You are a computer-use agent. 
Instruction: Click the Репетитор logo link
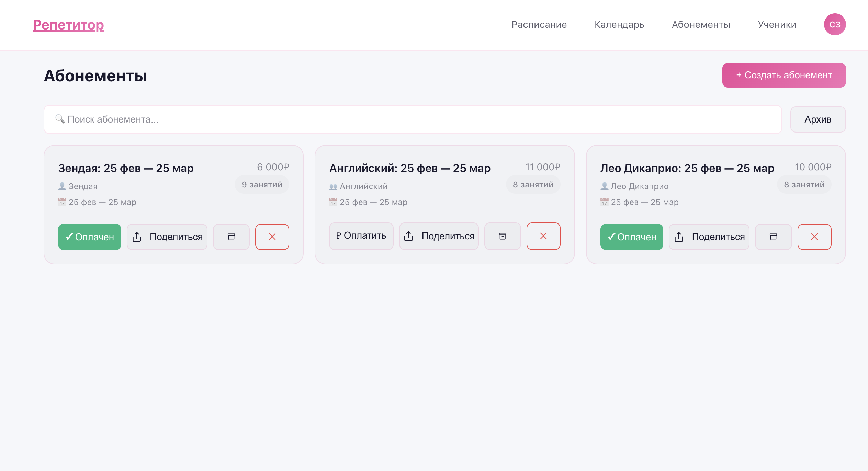pyautogui.click(x=68, y=25)
